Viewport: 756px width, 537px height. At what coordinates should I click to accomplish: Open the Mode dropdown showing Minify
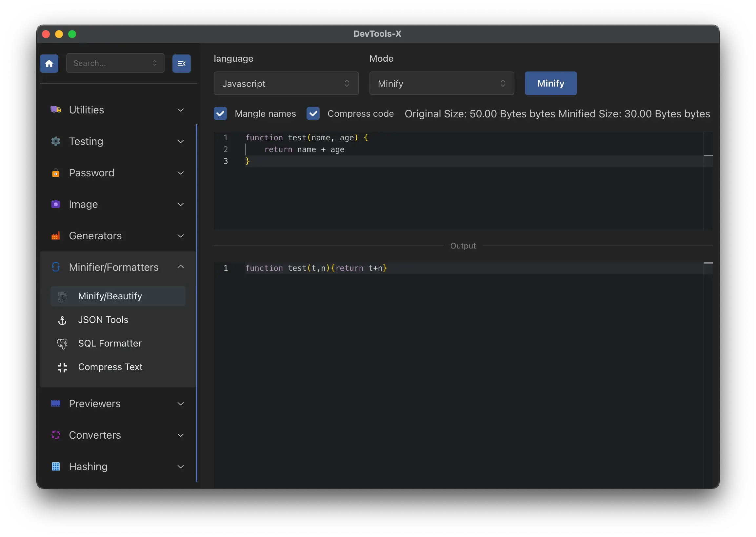pyautogui.click(x=442, y=83)
